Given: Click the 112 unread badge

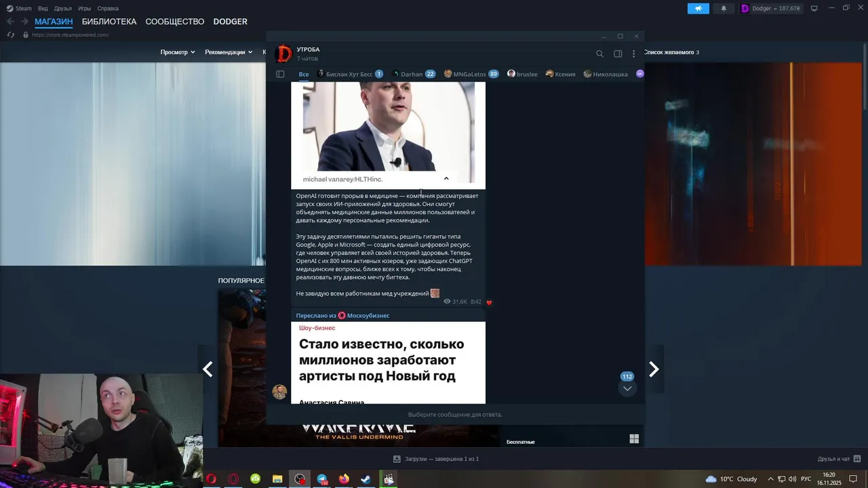Looking at the screenshot, I should pos(627,377).
